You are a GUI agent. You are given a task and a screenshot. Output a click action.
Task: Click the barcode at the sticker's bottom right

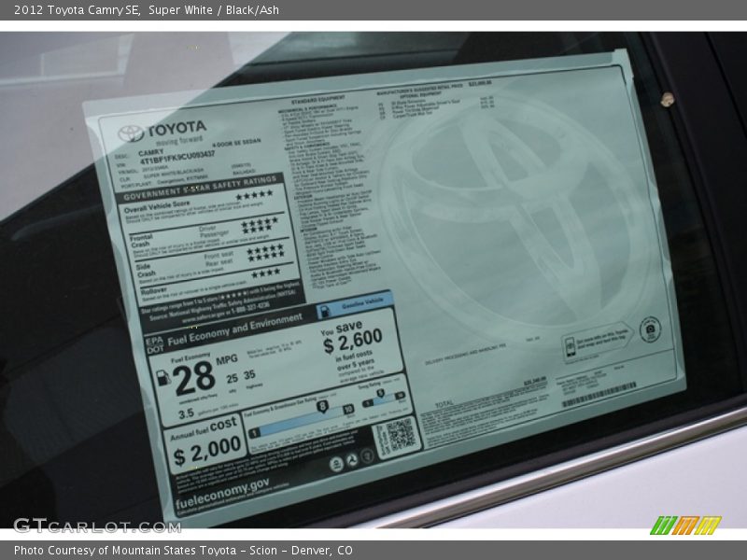[599, 395]
